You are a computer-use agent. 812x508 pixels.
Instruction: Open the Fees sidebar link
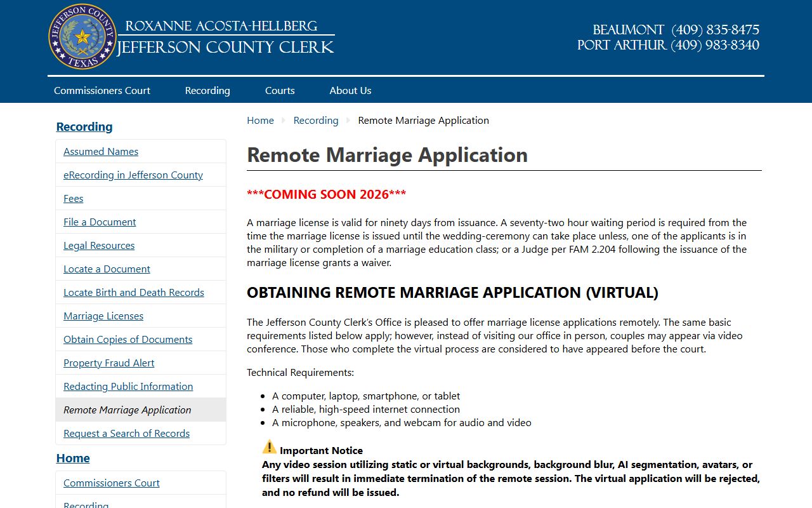[74, 198]
